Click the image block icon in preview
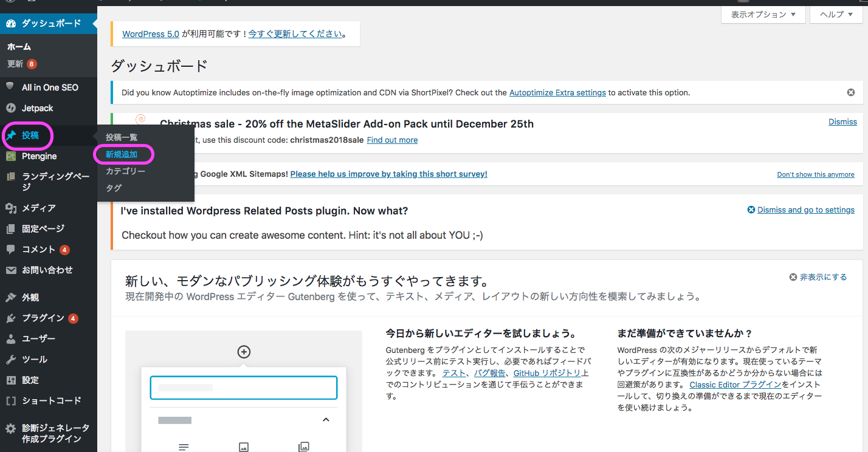 (244, 447)
